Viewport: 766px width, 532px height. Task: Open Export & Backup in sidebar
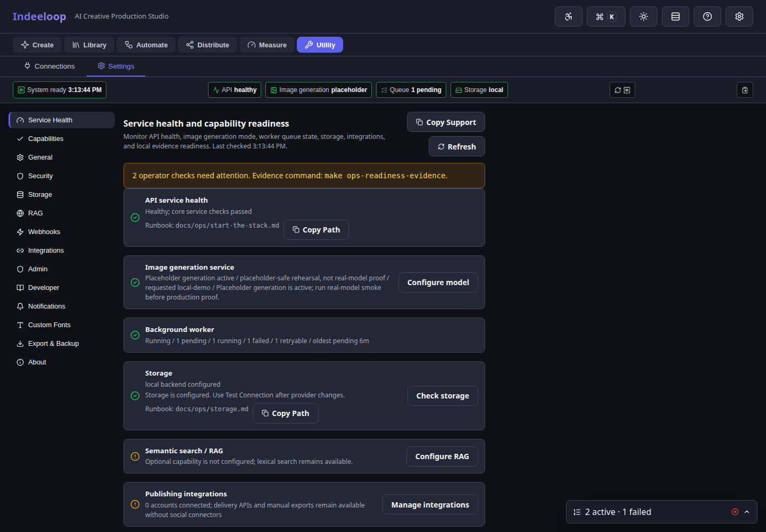coord(62,344)
